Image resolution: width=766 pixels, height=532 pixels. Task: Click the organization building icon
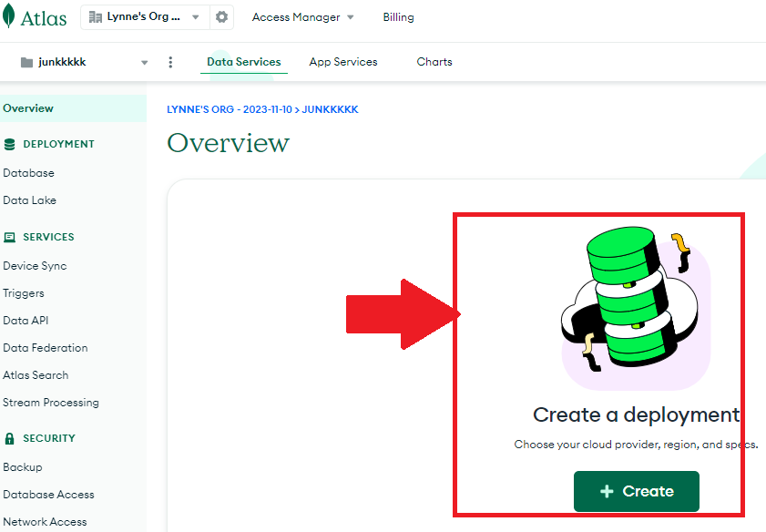pyautogui.click(x=96, y=17)
